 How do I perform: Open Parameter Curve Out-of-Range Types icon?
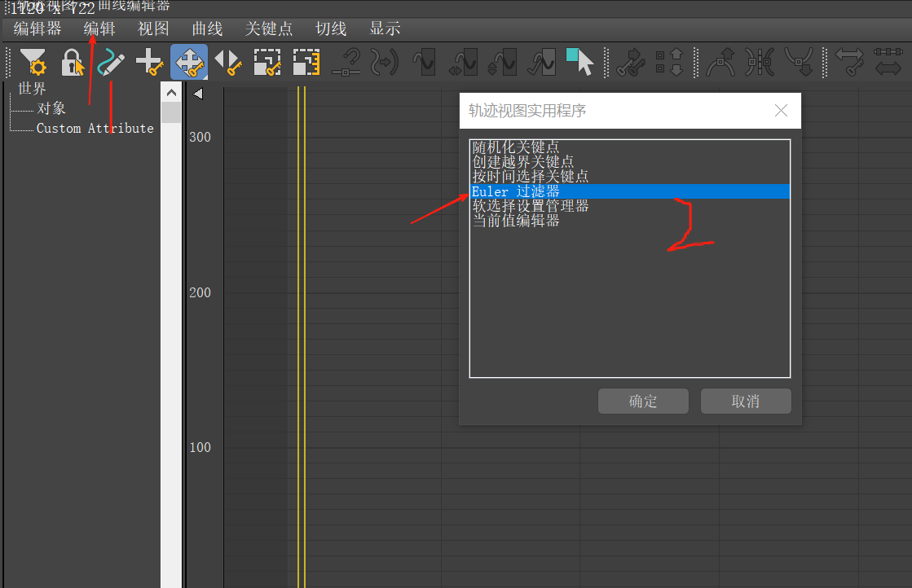coord(385,62)
